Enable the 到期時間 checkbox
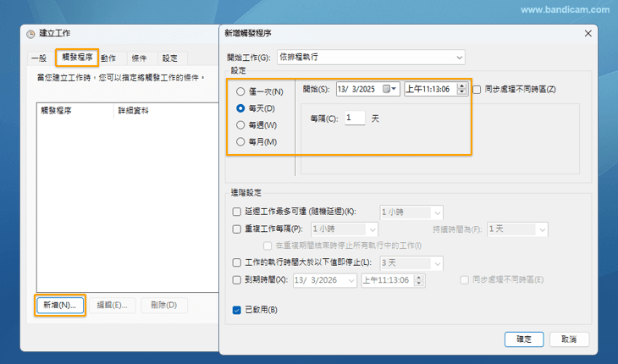 click(237, 279)
